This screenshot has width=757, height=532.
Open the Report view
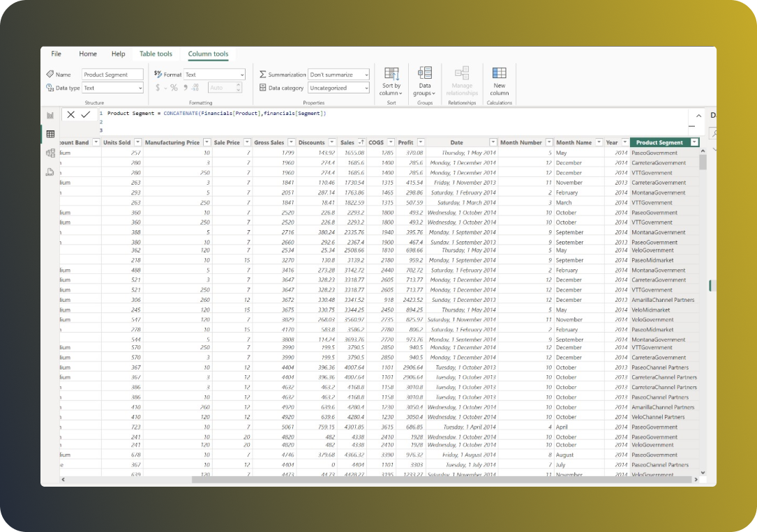click(50, 114)
